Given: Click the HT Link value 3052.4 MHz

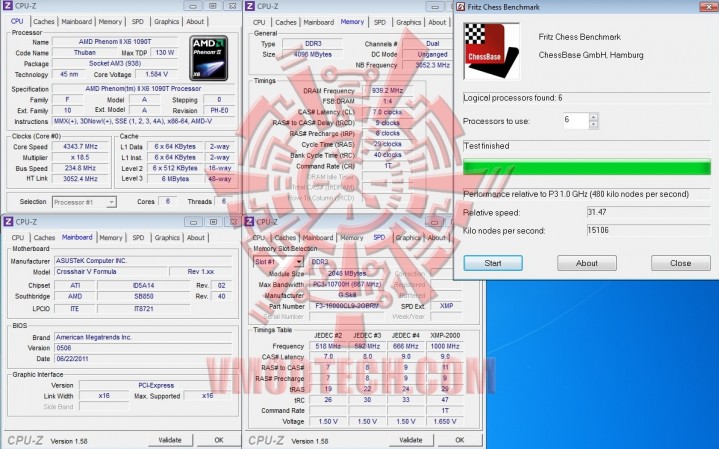Looking at the screenshot, I should point(80,179).
